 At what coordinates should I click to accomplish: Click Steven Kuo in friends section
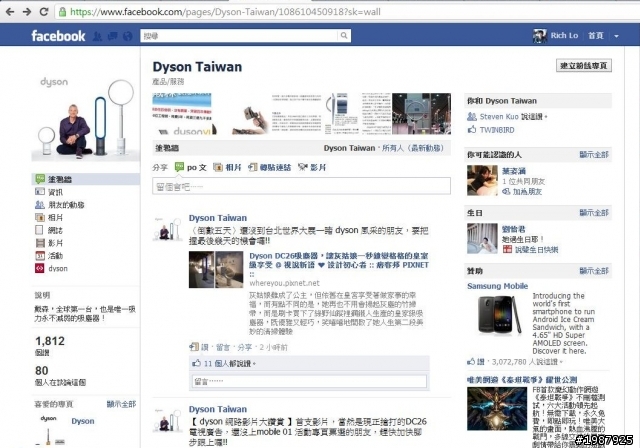[499, 117]
